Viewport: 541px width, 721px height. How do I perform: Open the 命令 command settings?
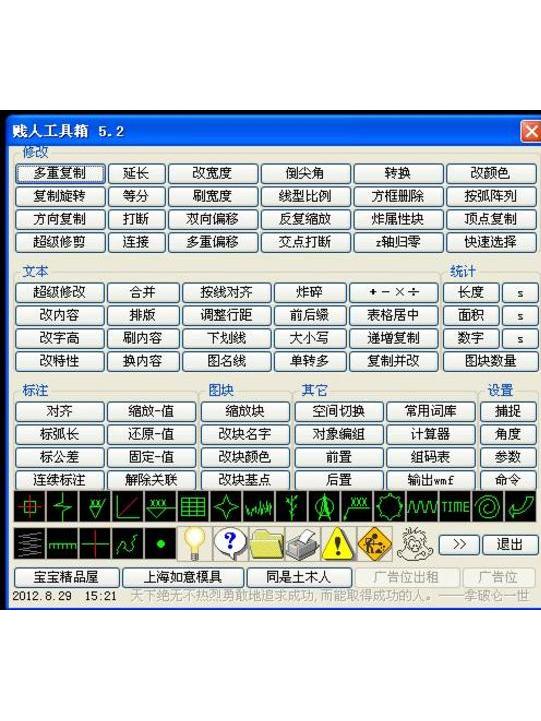click(x=508, y=480)
